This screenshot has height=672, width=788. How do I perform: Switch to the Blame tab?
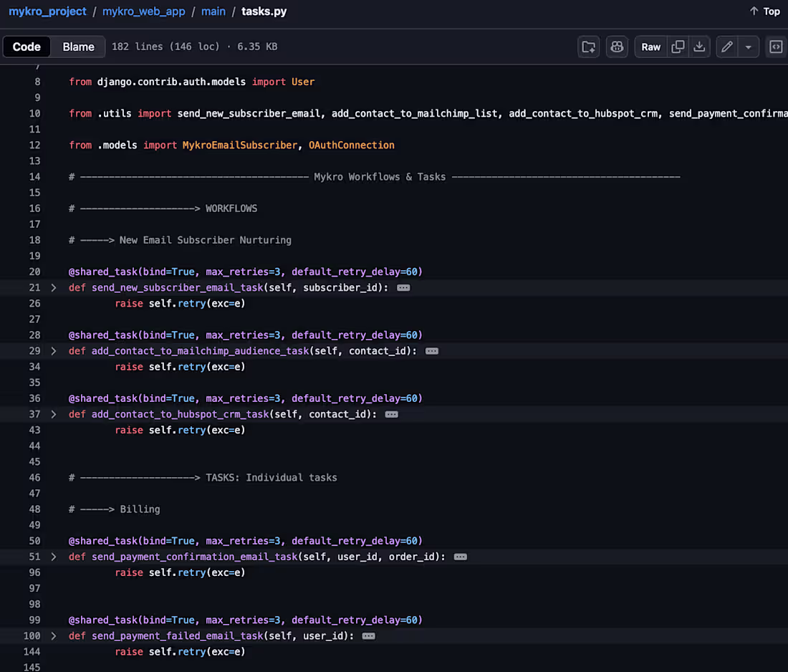(77, 47)
